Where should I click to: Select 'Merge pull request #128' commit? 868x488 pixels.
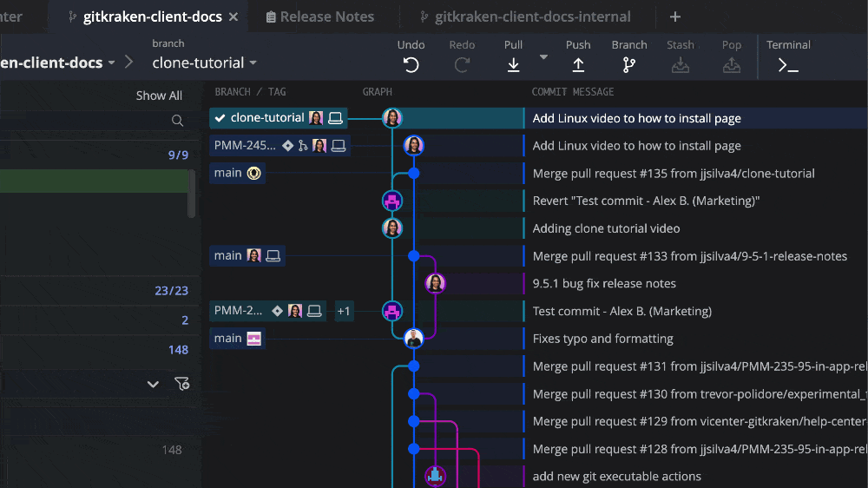(x=699, y=449)
